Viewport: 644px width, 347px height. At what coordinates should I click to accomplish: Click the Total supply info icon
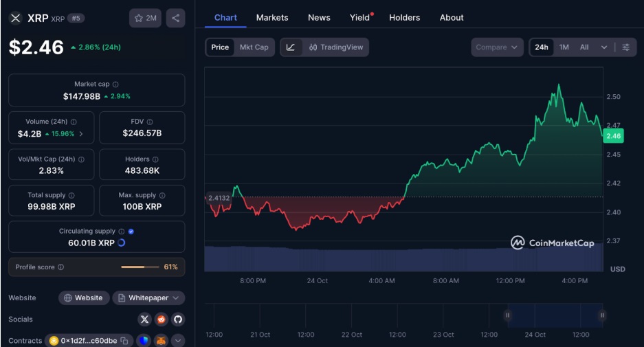[71, 195]
